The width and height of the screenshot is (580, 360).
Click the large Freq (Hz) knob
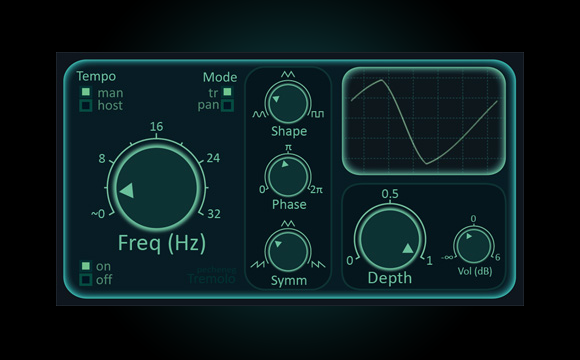[x=157, y=188]
